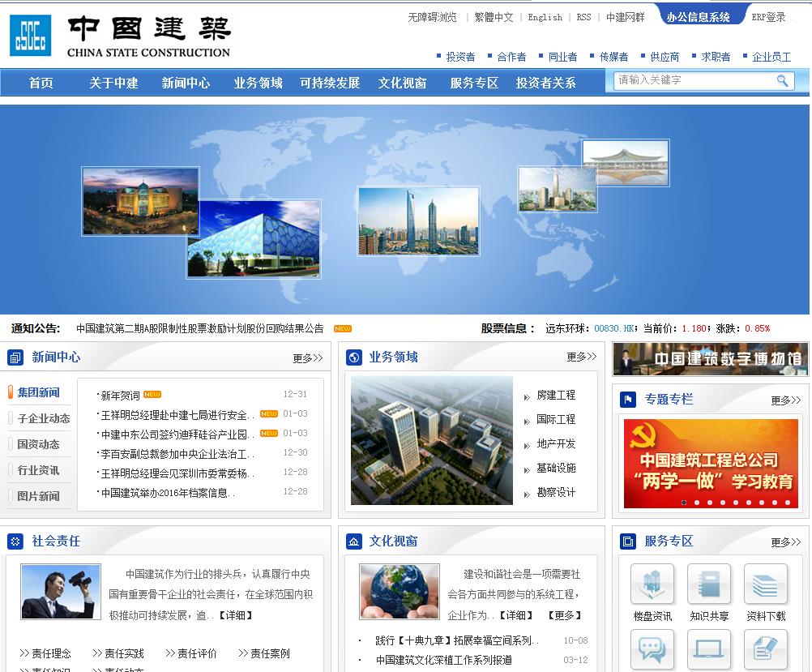Open the 可持续发展 menu
The height and width of the screenshot is (672, 812).
330,83
